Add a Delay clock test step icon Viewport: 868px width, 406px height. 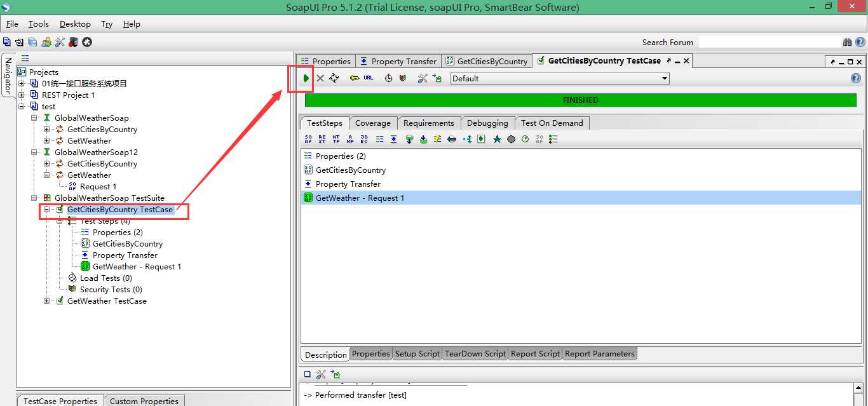point(526,139)
